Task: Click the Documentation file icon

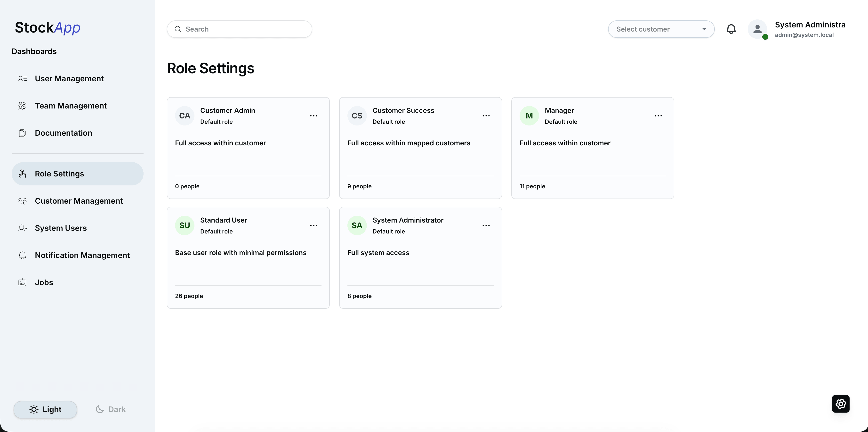Action: pos(22,133)
